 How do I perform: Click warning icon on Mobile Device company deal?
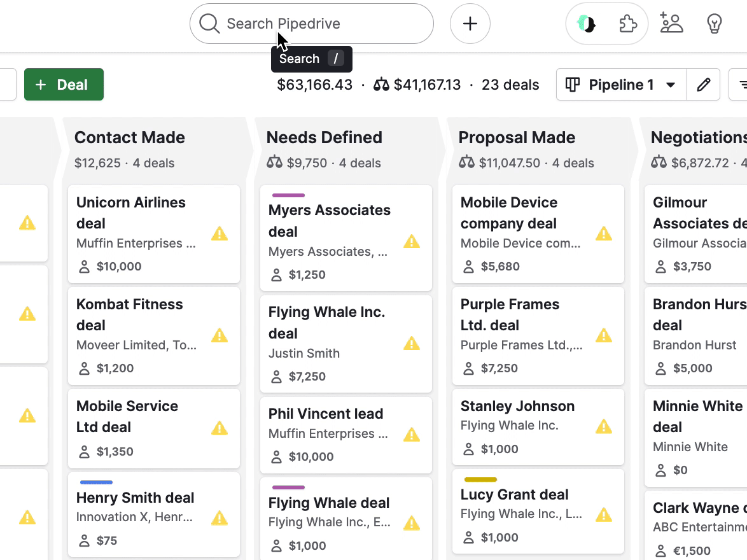pos(604,234)
